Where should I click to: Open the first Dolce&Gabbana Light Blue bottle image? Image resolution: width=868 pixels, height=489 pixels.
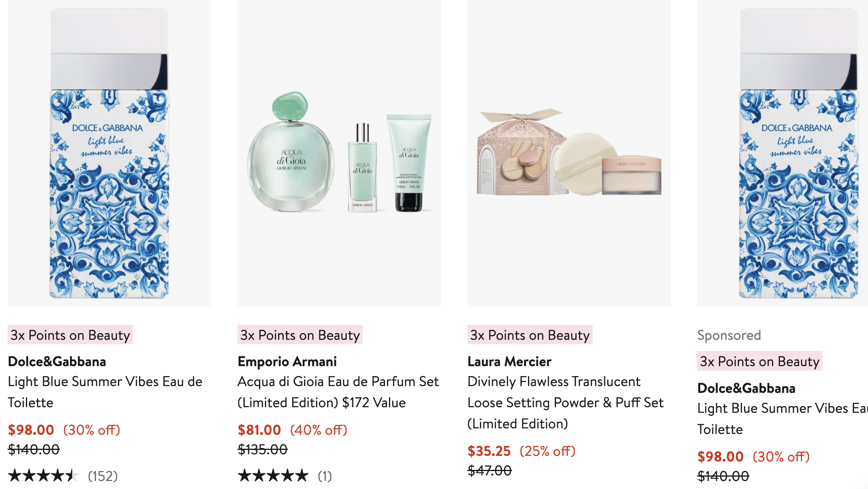(109, 153)
